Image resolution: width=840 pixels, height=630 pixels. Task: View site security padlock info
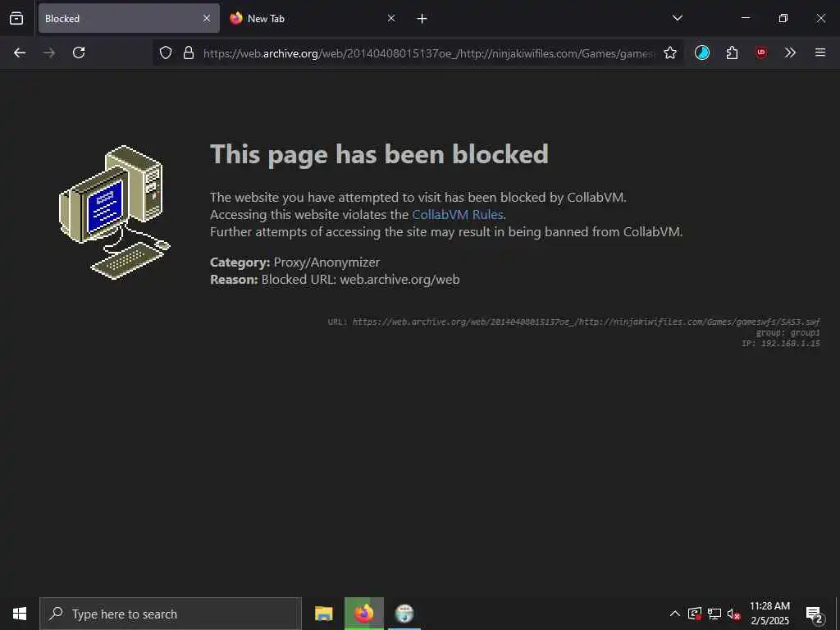(x=188, y=52)
